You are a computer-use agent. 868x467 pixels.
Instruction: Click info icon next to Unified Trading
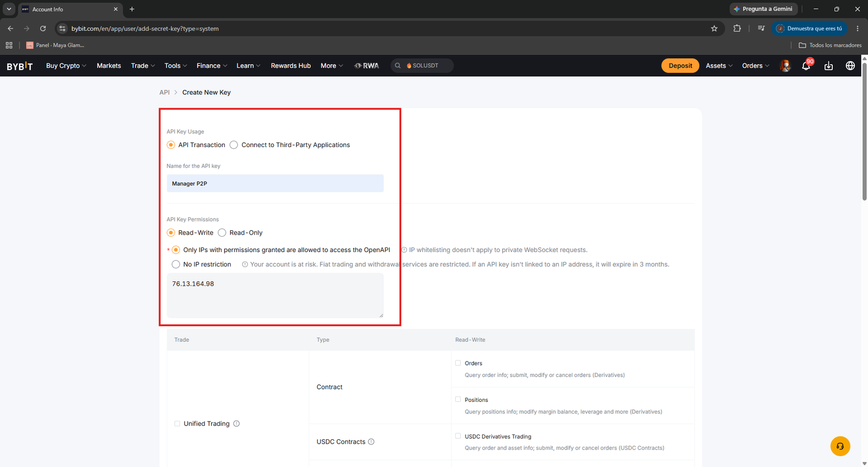237,424
